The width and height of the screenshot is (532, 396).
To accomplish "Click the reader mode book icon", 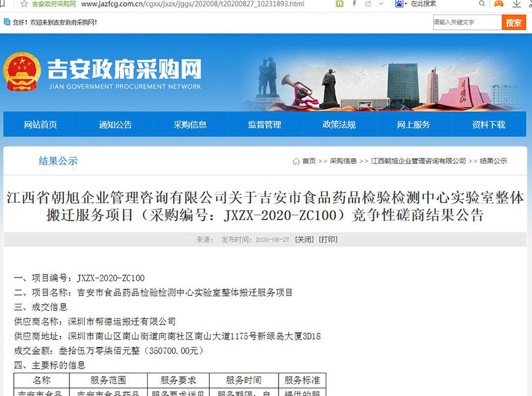I will [340, 4].
